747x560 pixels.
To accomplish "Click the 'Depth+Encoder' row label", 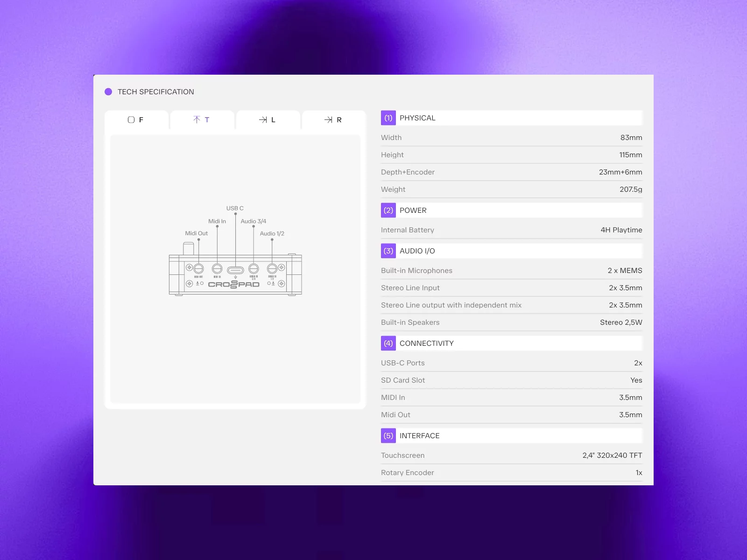I will 408,172.
